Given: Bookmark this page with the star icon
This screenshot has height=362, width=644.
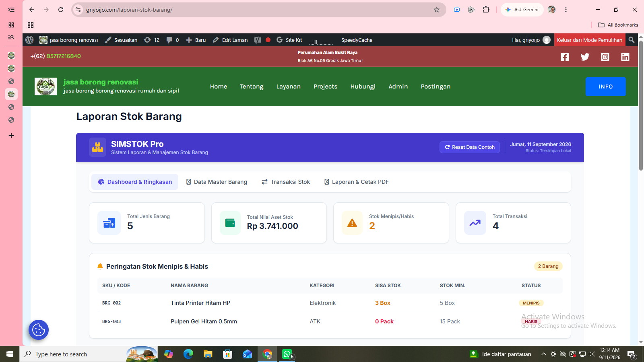Looking at the screenshot, I should 437,10.
